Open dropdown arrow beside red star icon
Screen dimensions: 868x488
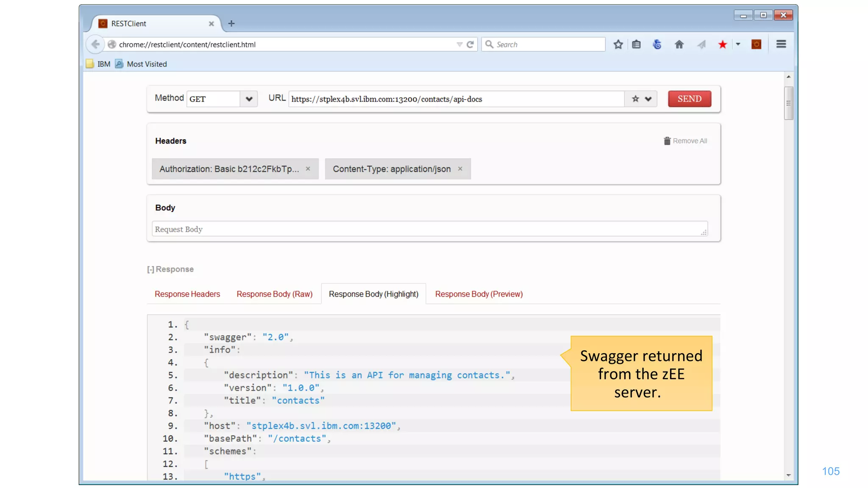coord(738,44)
